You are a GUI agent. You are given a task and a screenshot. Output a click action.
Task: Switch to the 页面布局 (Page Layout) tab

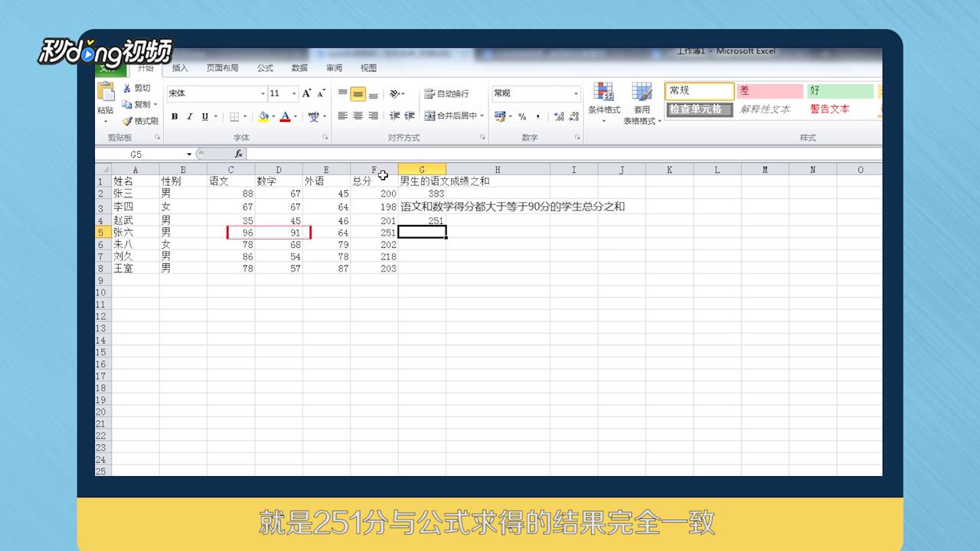(222, 68)
